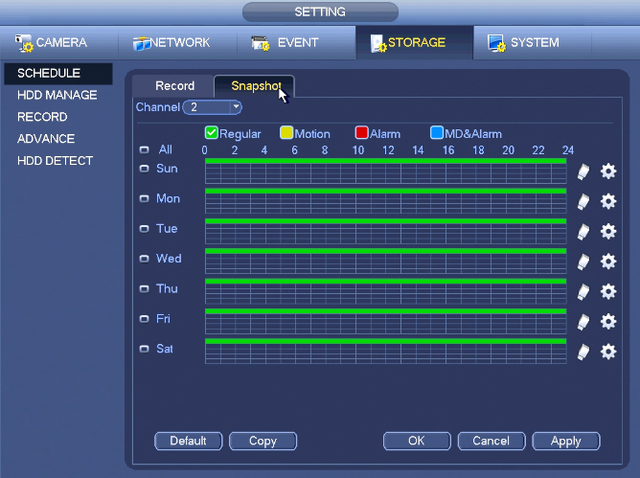Click the gear icon for Sunday
This screenshot has height=478, width=640.
[x=607, y=171]
